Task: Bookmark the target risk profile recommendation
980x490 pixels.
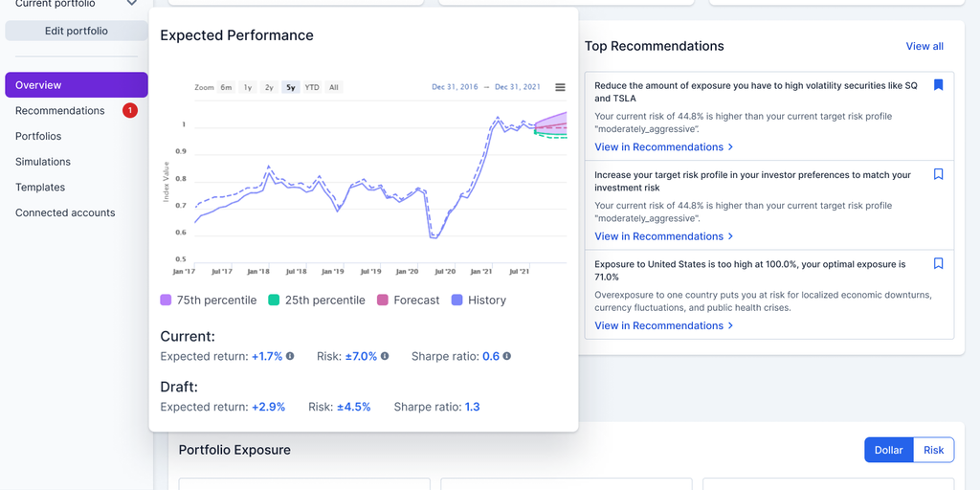Action: pyautogui.click(x=938, y=174)
